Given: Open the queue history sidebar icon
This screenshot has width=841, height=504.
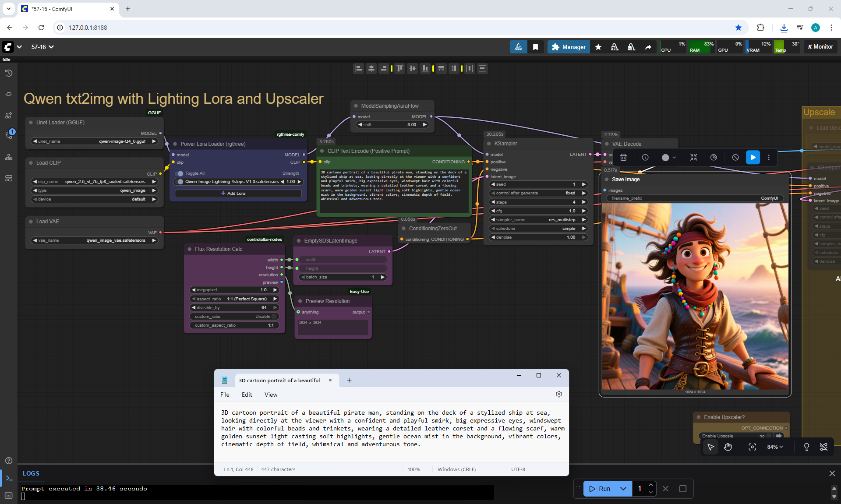Looking at the screenshot, I should pos(8,73).
